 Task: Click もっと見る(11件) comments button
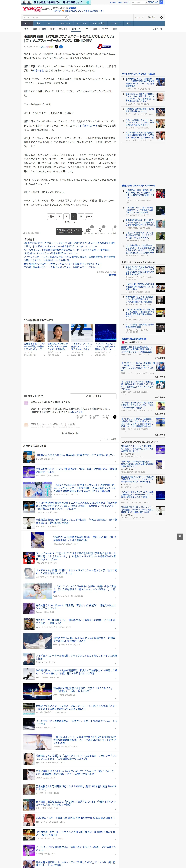pyautogui.click(x=70, y=433)
